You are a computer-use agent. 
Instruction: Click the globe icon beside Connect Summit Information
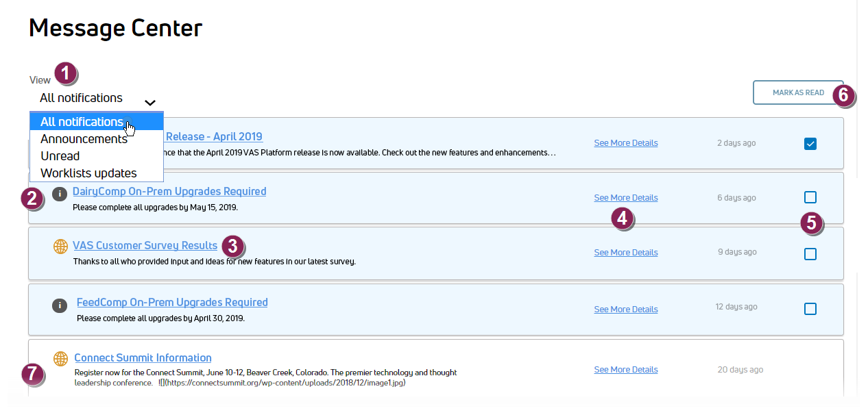tap(60, 358)
